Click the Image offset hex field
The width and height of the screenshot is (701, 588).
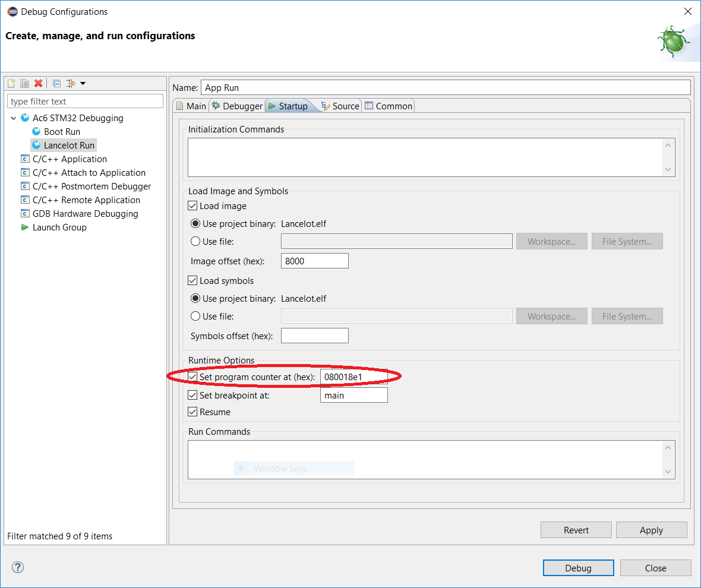(314, 261)
